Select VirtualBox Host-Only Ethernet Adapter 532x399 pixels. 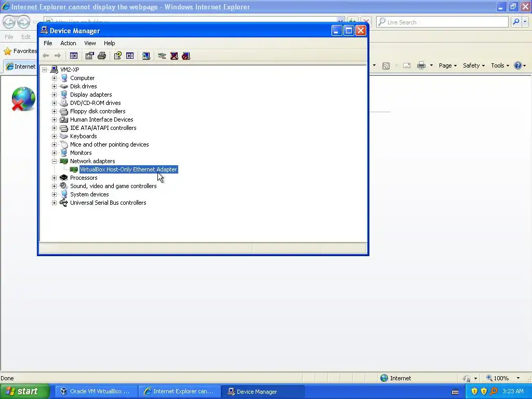coord(128,169)
